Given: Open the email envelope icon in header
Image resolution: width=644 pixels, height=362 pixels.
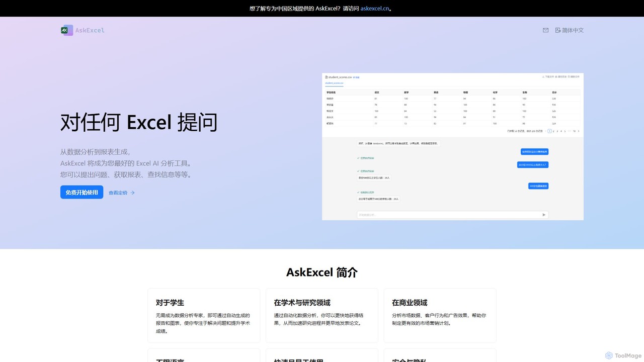Looking at the screenshot, I should click(x=545, y=30).
